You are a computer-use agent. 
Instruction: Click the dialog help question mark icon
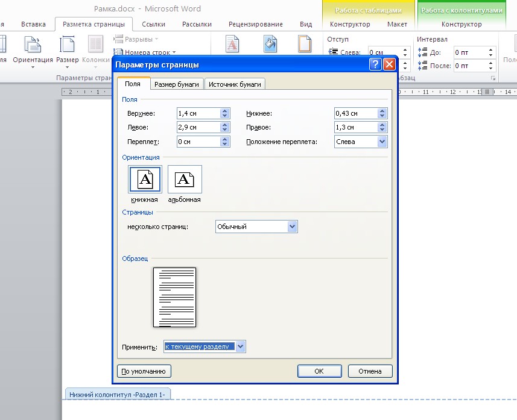(x=375, y=64)
